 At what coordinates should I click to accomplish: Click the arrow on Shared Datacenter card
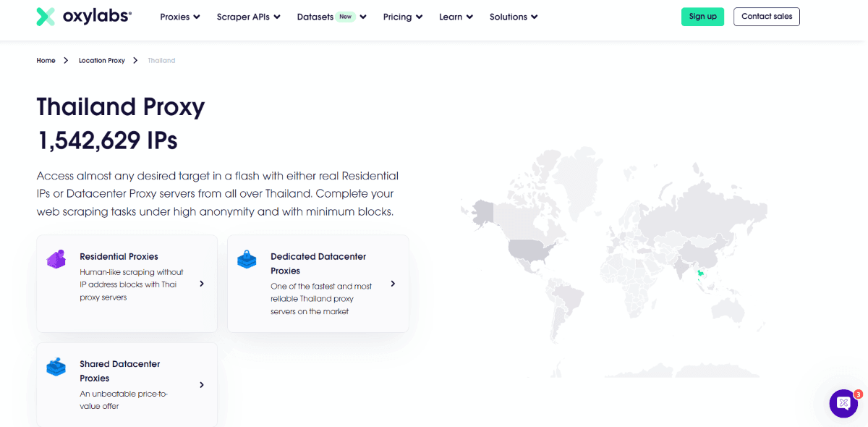(202, 385)
